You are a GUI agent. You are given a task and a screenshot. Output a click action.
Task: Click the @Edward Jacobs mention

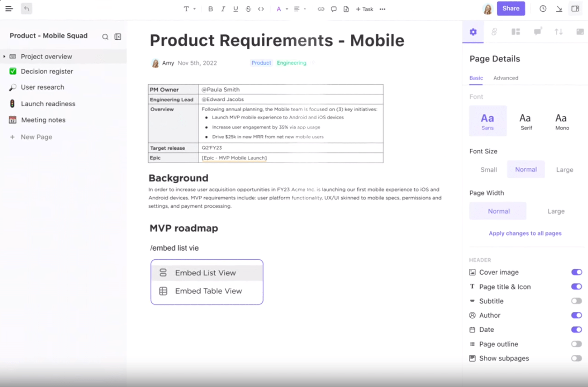[223, 99]
